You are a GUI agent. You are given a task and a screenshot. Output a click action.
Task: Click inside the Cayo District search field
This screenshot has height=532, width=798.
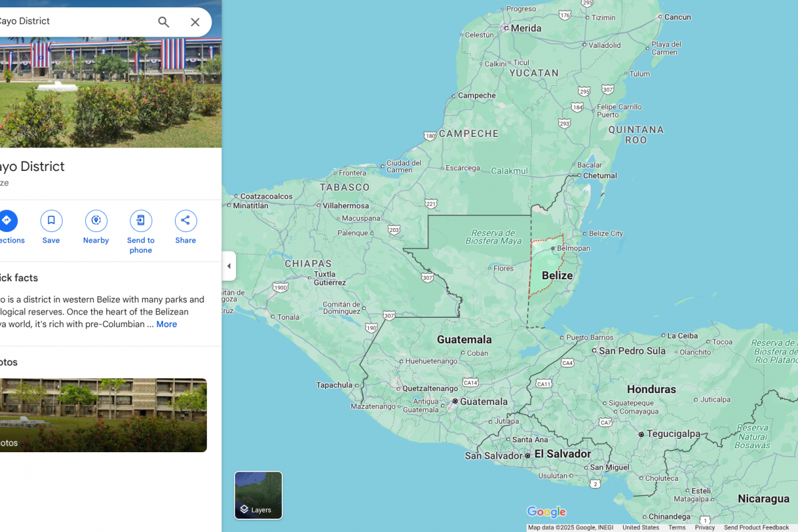pyautogui.click(x=73, y=21)
